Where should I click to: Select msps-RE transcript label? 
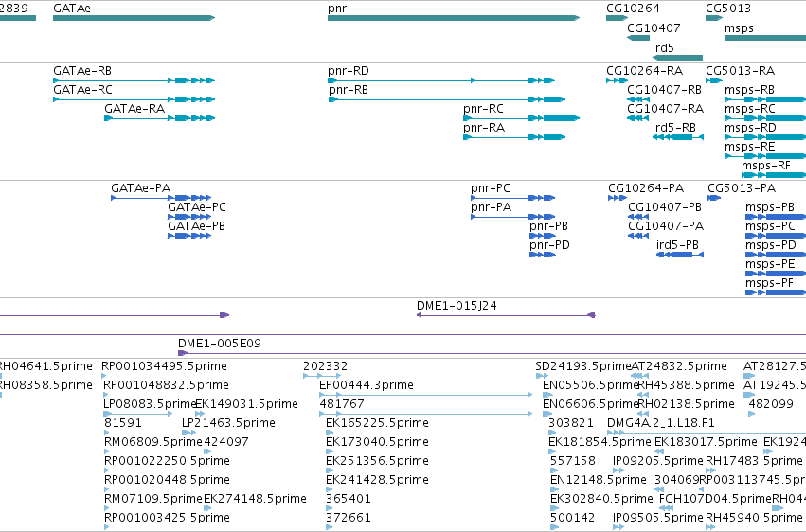pos(749,147)
